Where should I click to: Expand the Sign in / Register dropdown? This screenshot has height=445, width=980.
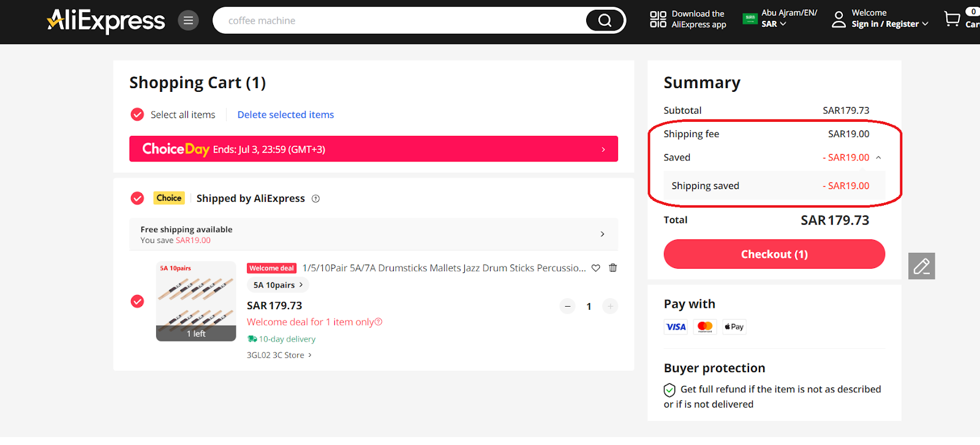click(x=890, y=24)
